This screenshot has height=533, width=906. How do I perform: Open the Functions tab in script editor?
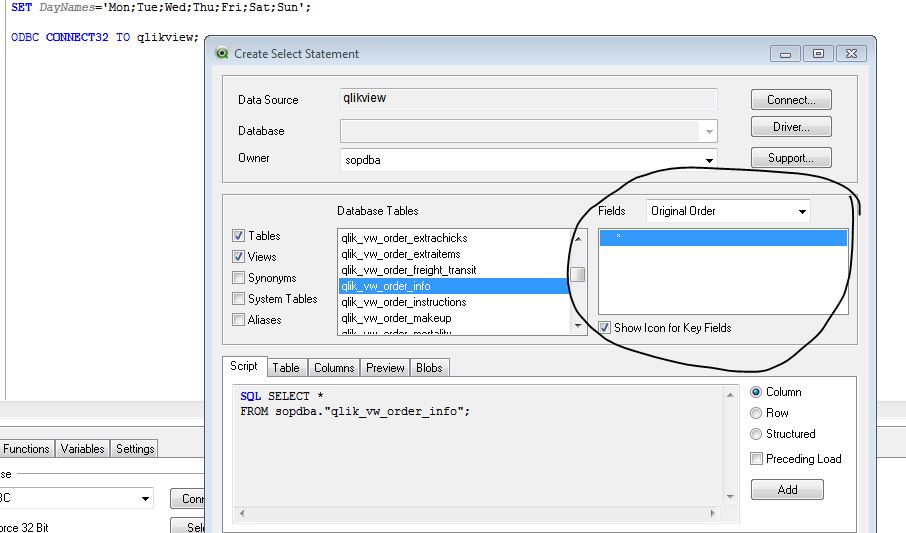[26, 449]
